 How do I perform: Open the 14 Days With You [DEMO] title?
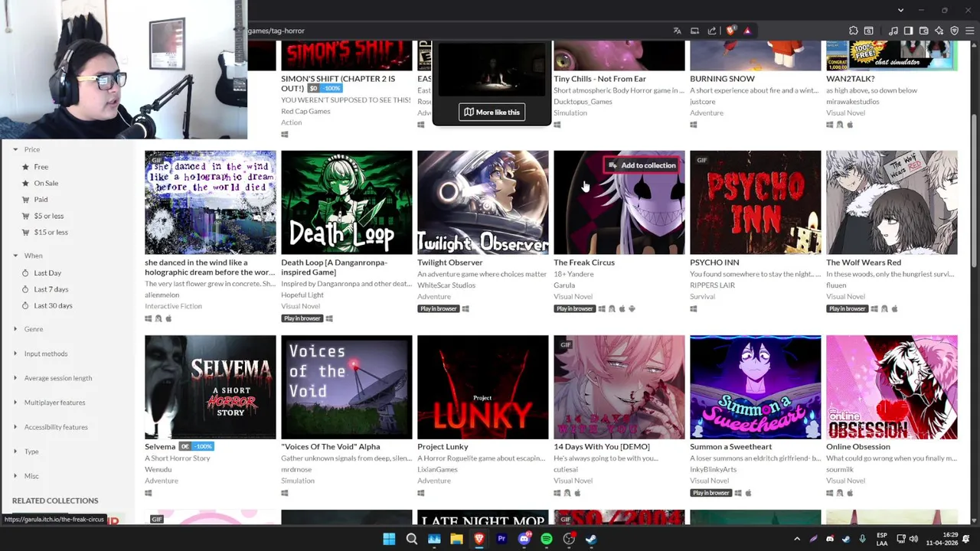point(602,447)
